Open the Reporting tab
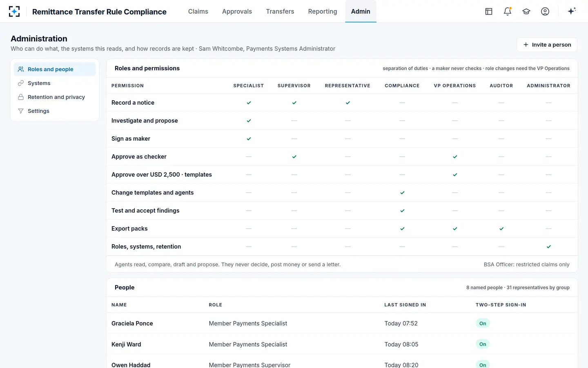The image size is (588, 368). pos(323,11)
